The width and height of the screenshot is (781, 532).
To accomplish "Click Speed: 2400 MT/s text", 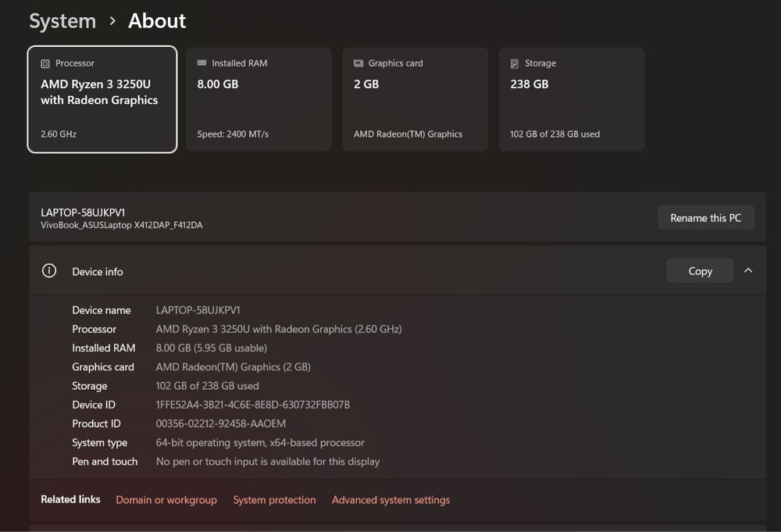I will [233, 134].
